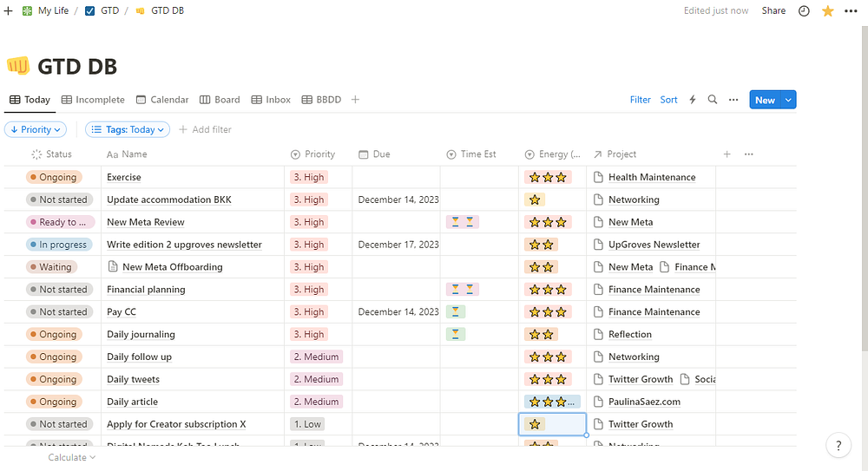Click the Waiting status tag
The image size is (868, 471).
[x=51, y=267]
